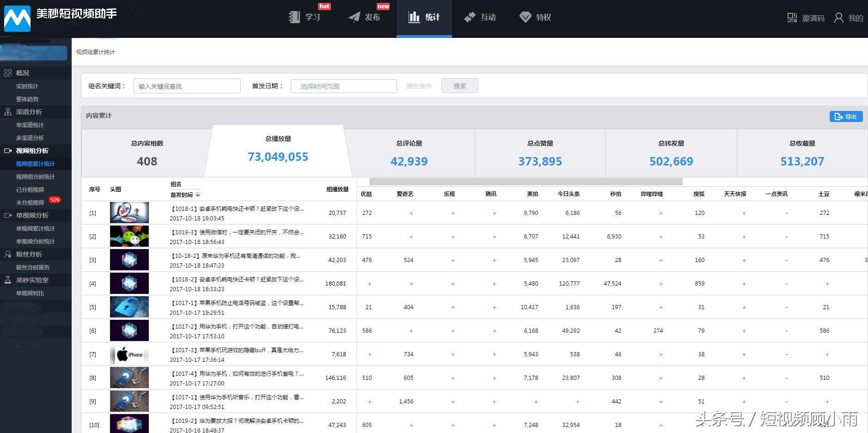
Task: Click the 发布 paper plane icon
Action: coord(354,18)
